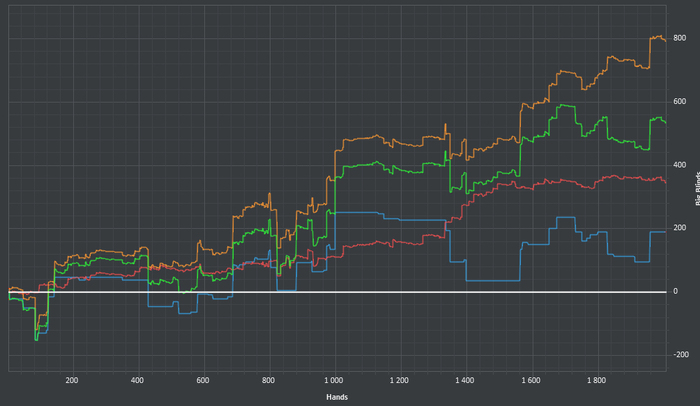Click the "Big Blinds" vertical axis title
The image size is (700, 406).
(x=697, y=188)
